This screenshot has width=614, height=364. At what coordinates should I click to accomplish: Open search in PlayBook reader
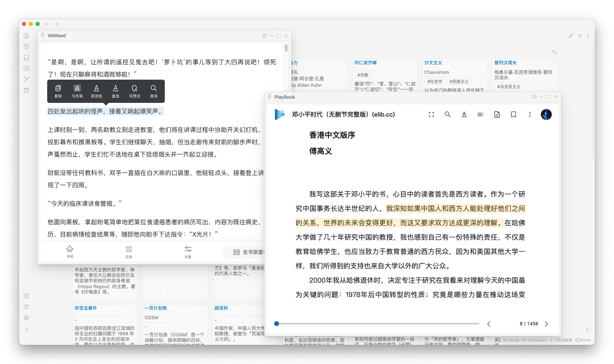(x=448, y=114)
